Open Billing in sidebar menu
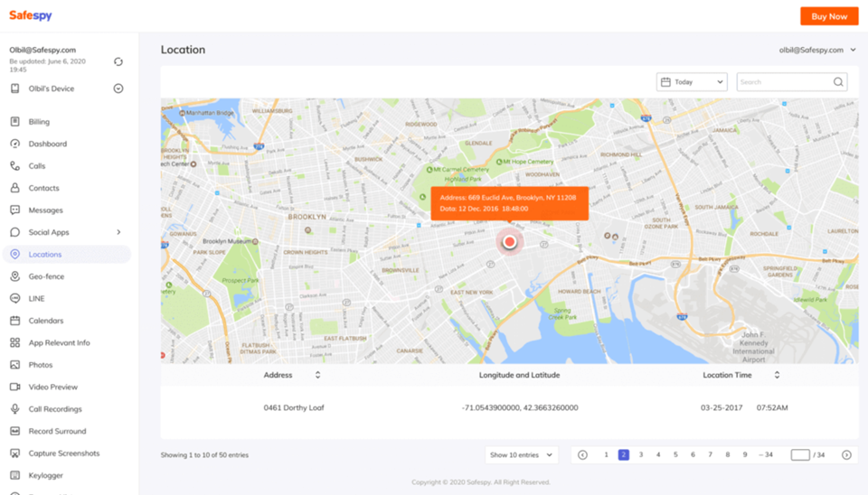The height and width of the screenshot is (495, 868). [39, 122]
